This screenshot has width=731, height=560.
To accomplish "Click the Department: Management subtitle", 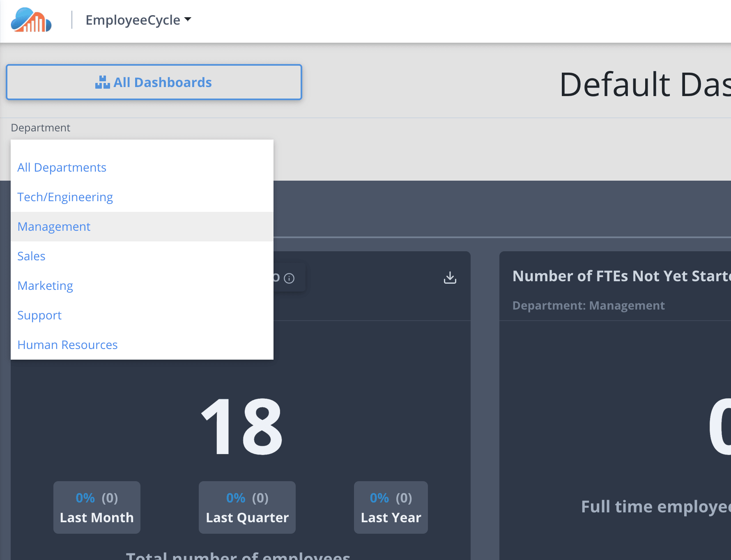I will click(588, 305).
